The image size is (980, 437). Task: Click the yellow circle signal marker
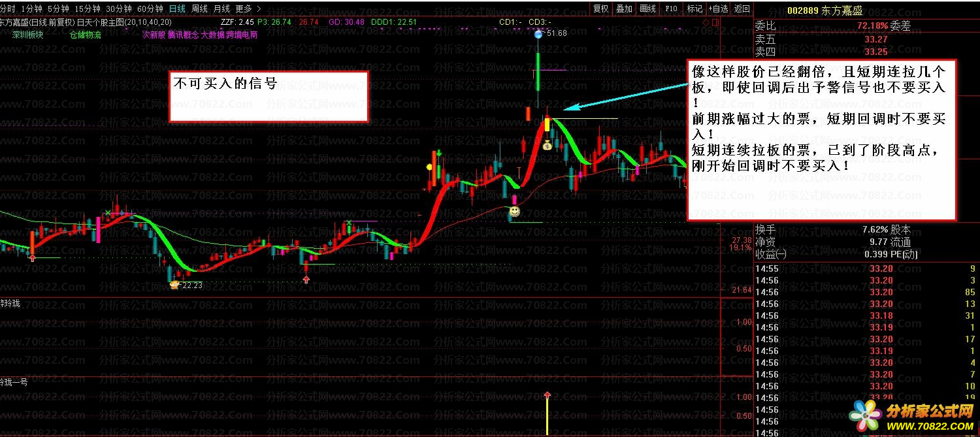(x=429, y=167)
